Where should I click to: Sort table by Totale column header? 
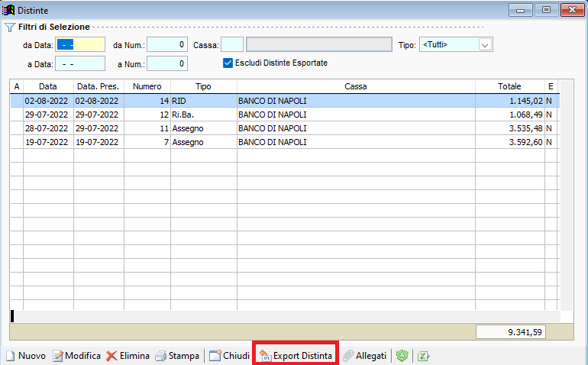509,86
